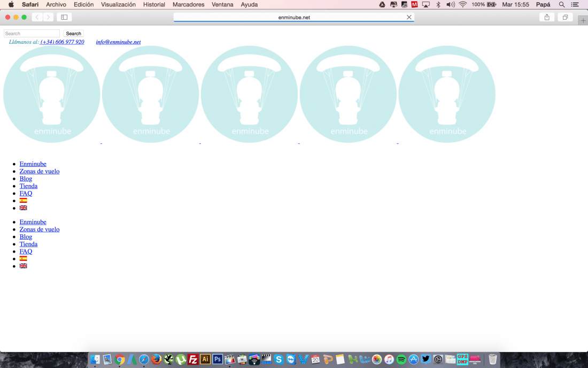Select UK flag in second list
588x368 pixels.
(x=23, y=266)
